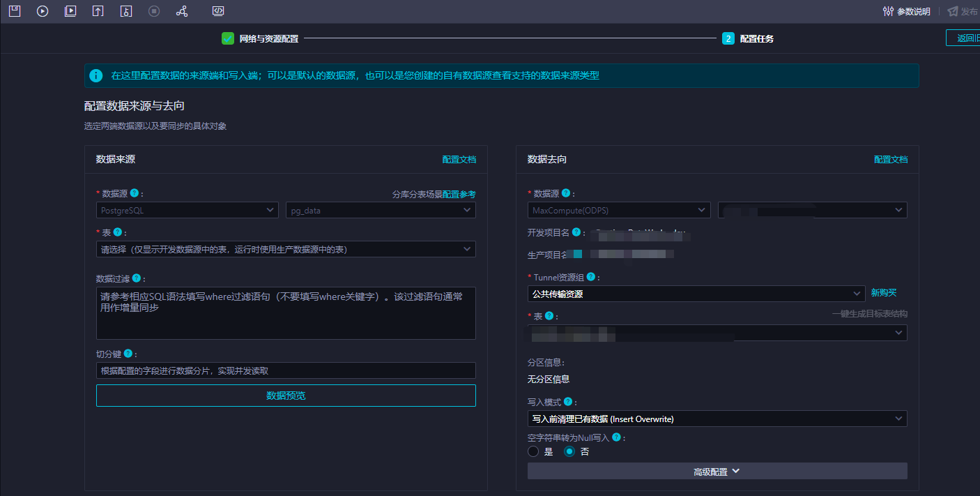Viewport: 980px width, 496px height.
Task: Open 参数说明 in top right
Action: pyautogui.click(x=906, y=11)
